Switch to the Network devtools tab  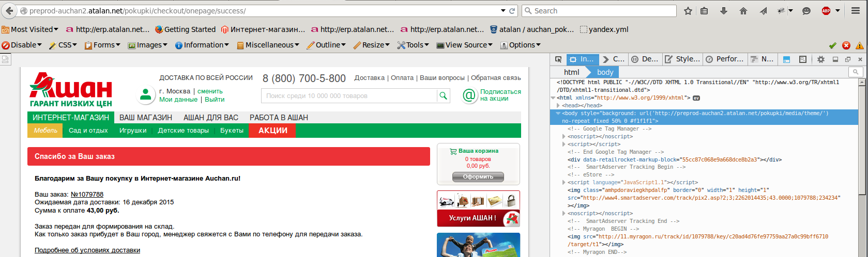[762, 59]
